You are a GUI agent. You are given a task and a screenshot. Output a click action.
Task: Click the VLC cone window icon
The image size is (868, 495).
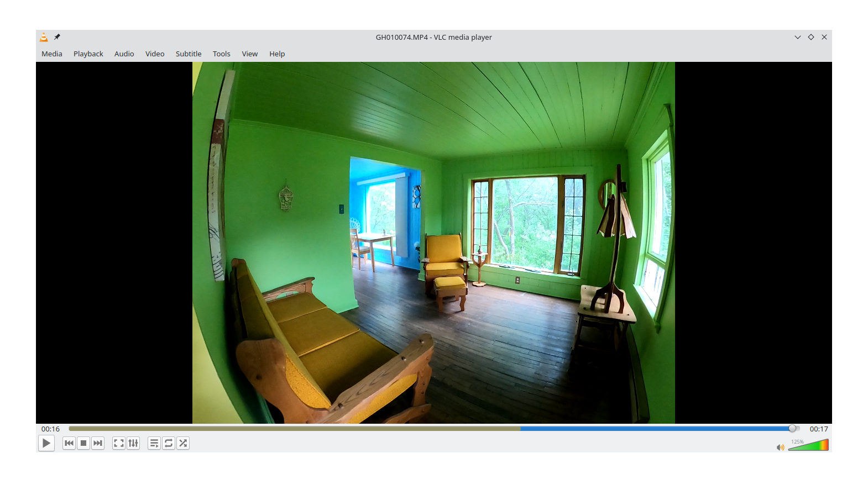44,37
